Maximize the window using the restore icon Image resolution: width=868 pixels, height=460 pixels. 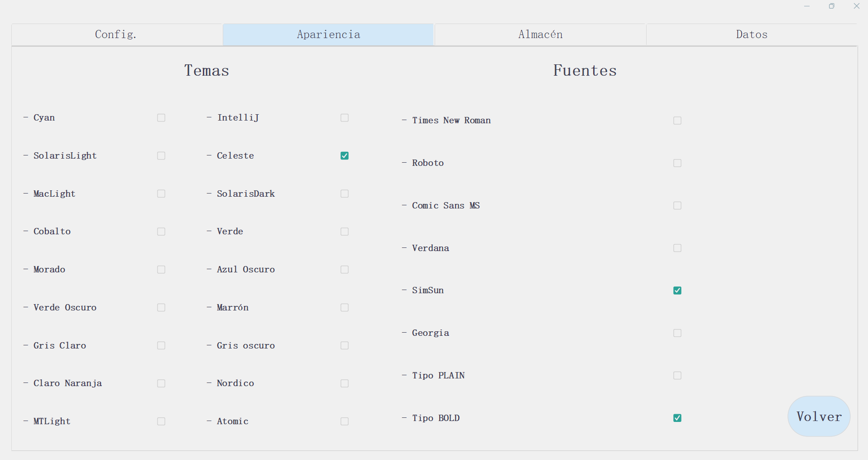click(x=832, y=6)
